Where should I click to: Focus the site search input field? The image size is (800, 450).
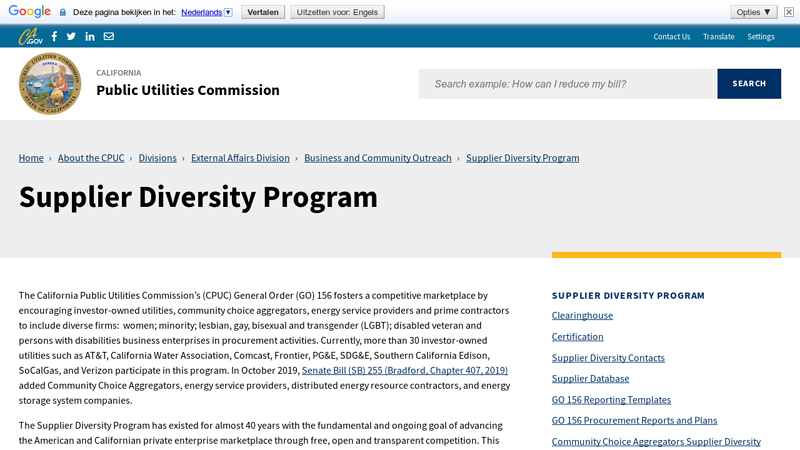(x=568, y=84)
